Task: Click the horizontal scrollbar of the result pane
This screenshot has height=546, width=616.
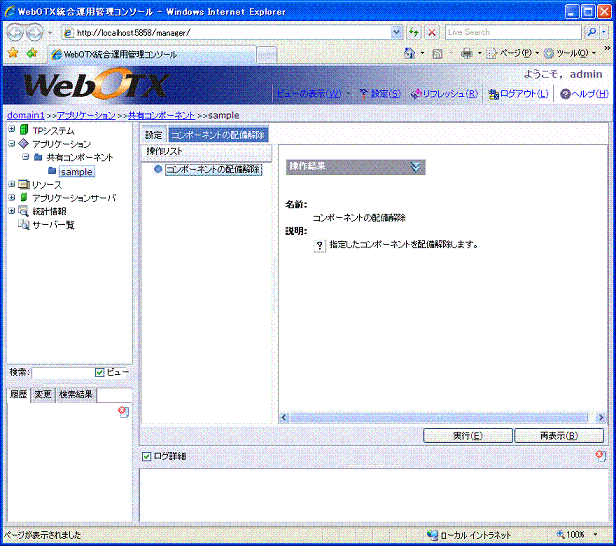Action: pos(440,417)
